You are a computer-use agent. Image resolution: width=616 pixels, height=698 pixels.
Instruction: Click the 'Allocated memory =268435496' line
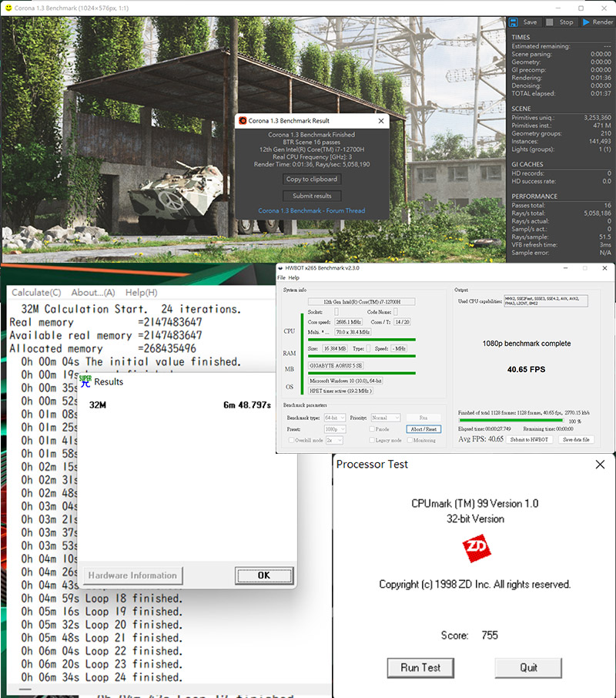[102, 348]
